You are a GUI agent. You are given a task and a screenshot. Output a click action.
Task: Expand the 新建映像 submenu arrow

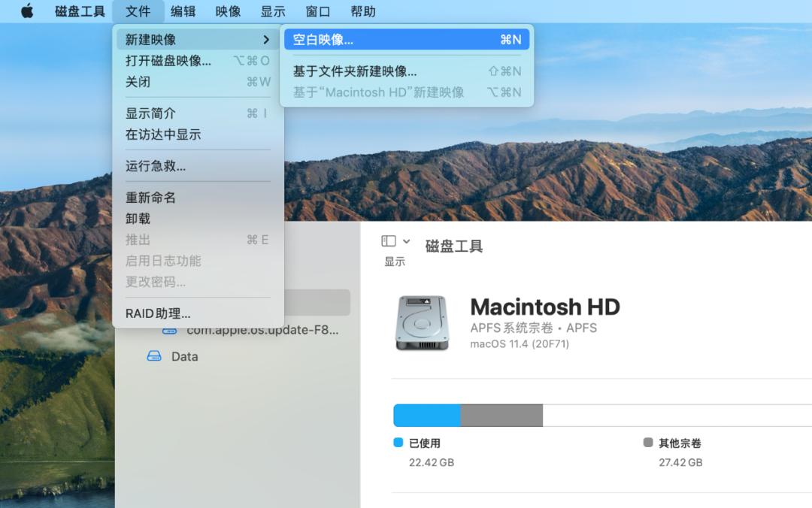267,38
